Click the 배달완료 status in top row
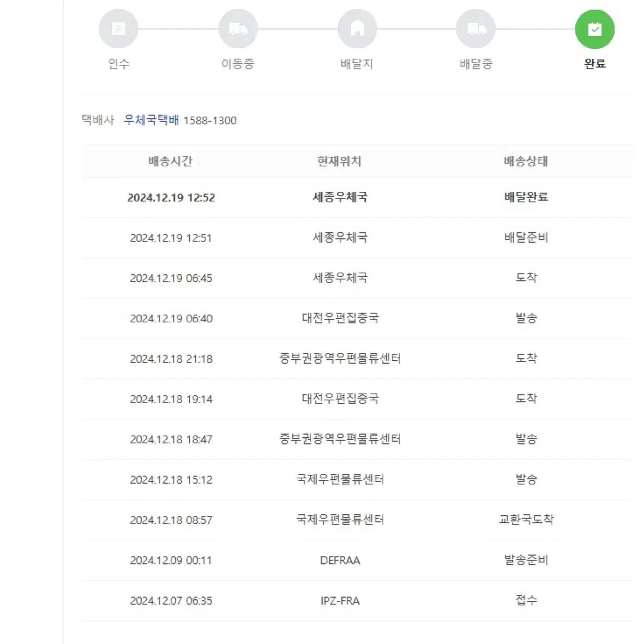The width and height of the screenshot is (644, 644). click(x=526, y=197)
